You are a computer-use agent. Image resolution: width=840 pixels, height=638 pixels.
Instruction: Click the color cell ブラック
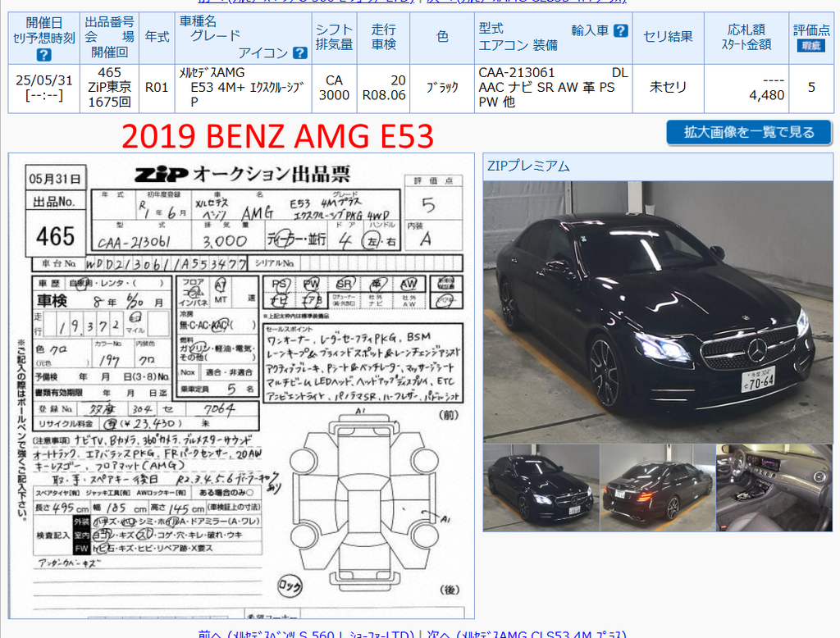(442, 89)
